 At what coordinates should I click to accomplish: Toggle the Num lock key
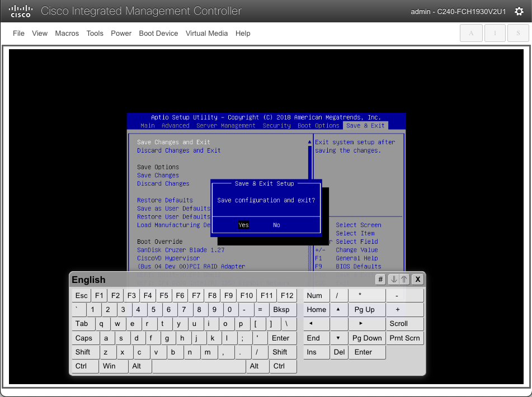pyautogui.click(x=316, y=295)
